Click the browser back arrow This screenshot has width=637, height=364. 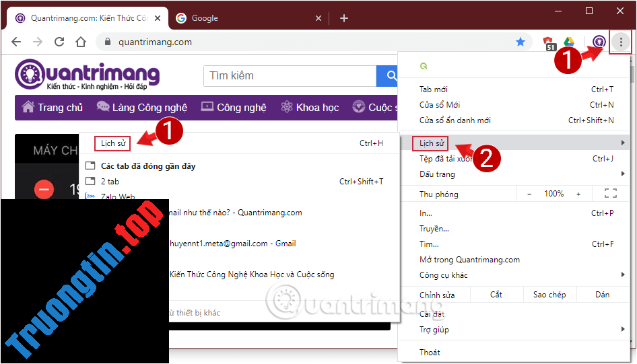coord(16,42)
